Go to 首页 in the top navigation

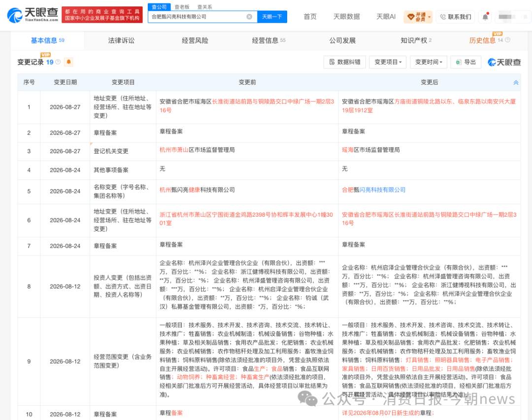point(310,17)
